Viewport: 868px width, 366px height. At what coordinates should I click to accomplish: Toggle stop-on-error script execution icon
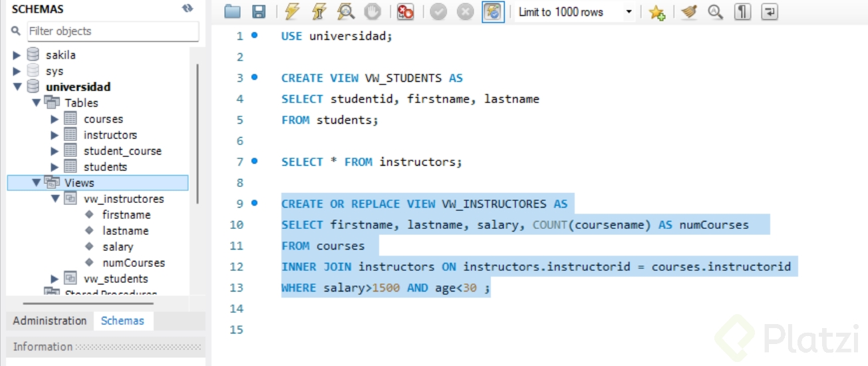(405, 12)
